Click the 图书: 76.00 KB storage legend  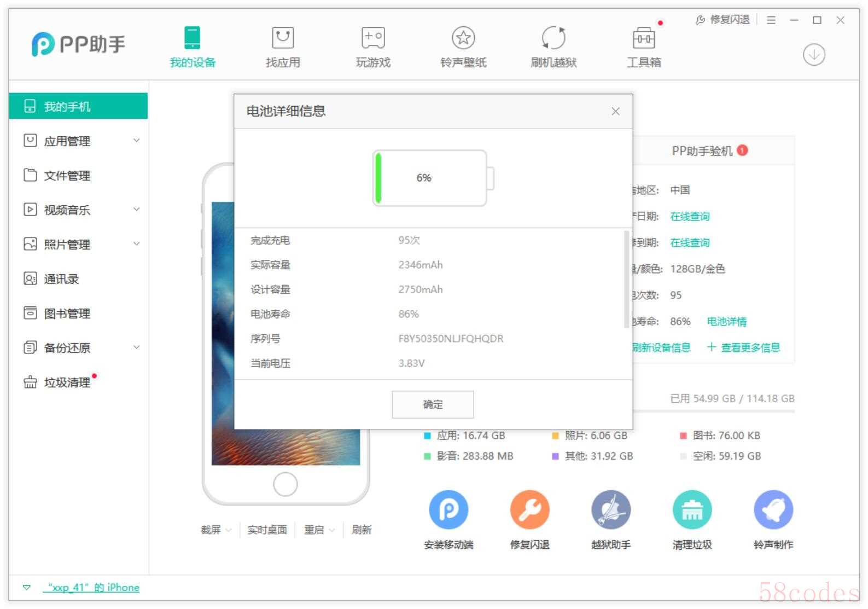tap(720, 436)
